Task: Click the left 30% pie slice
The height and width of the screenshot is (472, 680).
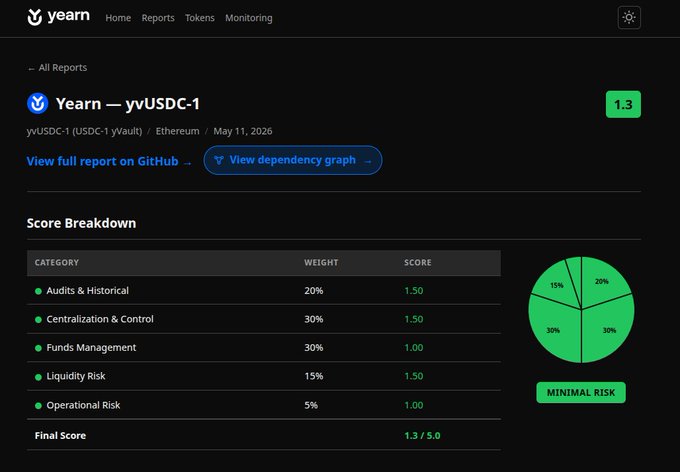Action: tap(555, 332)
